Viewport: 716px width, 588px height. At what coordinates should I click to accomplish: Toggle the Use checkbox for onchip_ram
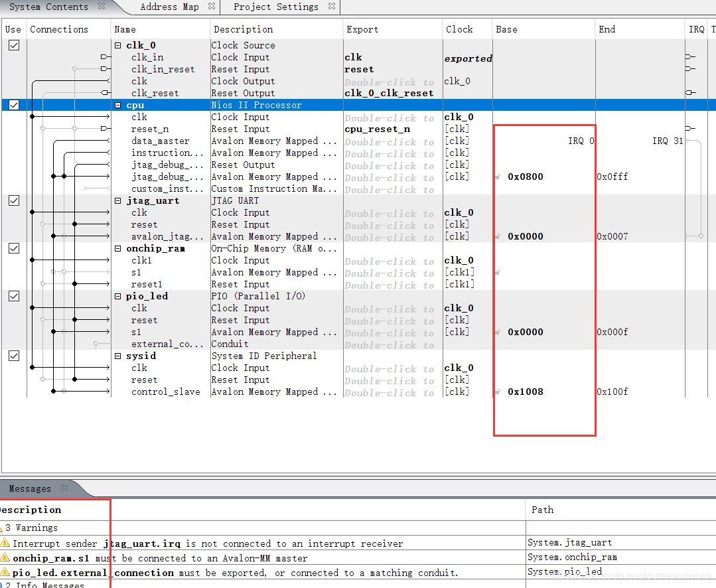point(14,248)
